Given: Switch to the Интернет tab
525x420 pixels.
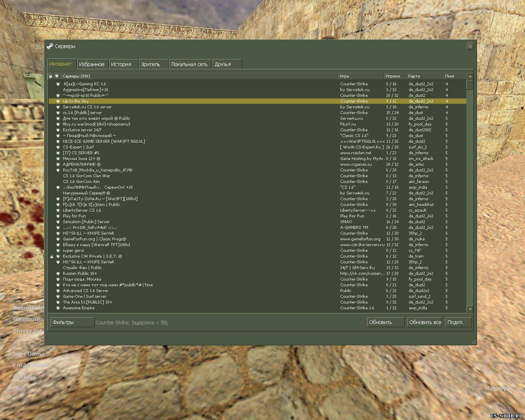Looking at the screenshot, I should coord(62,64).
